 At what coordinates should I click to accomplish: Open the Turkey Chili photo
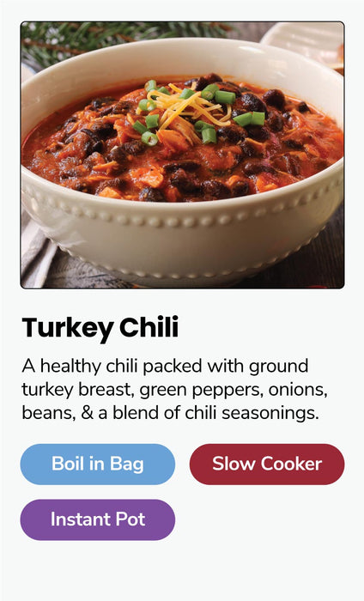(x=182, y=155)
